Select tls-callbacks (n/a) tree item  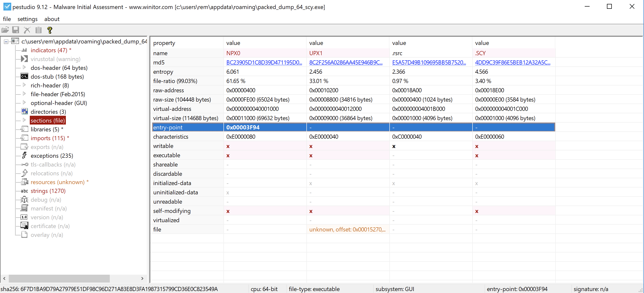(53, 164)
